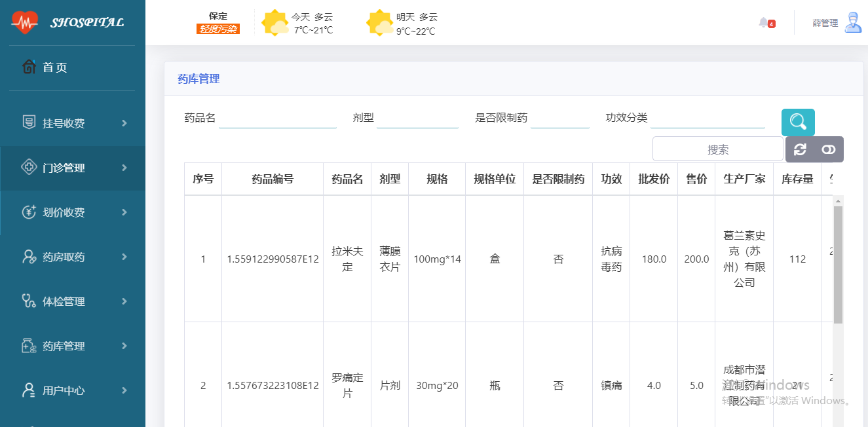Click the 规格单位 column header

click(495, 179)
